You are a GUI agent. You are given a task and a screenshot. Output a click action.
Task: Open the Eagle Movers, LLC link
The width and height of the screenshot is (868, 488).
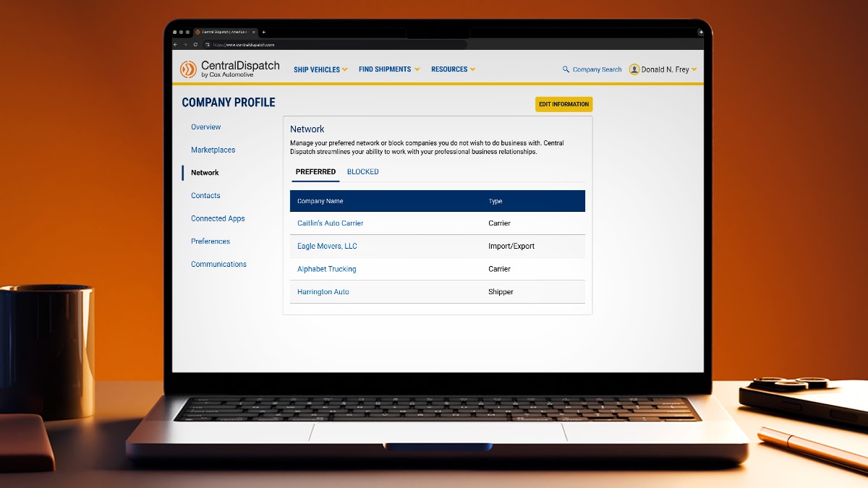tap(327, 247)
